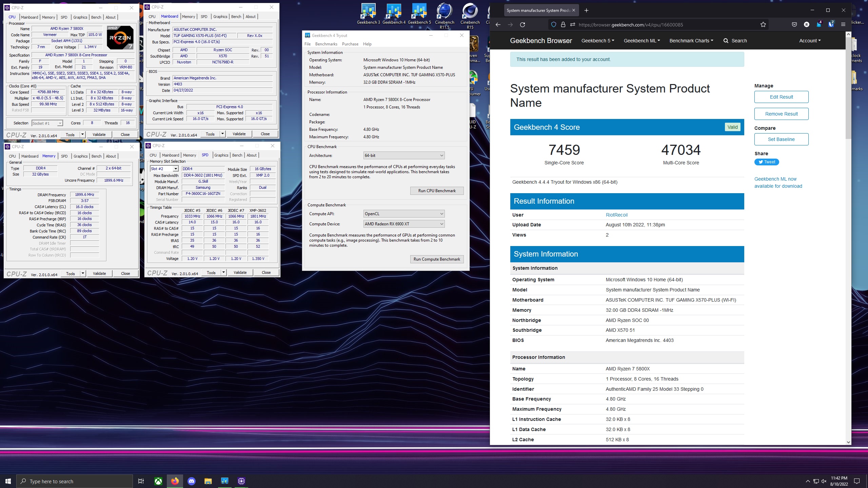Open Compute API OpenCL dropdown
Viewport: 868px width, 488px height.
click(403, 214)
